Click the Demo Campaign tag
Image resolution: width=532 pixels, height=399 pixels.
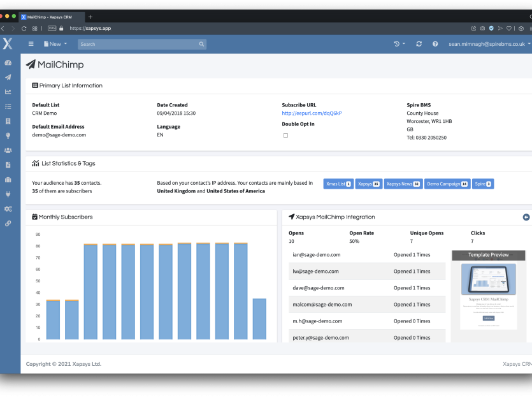pyautogui.click(x=447, y=184)
